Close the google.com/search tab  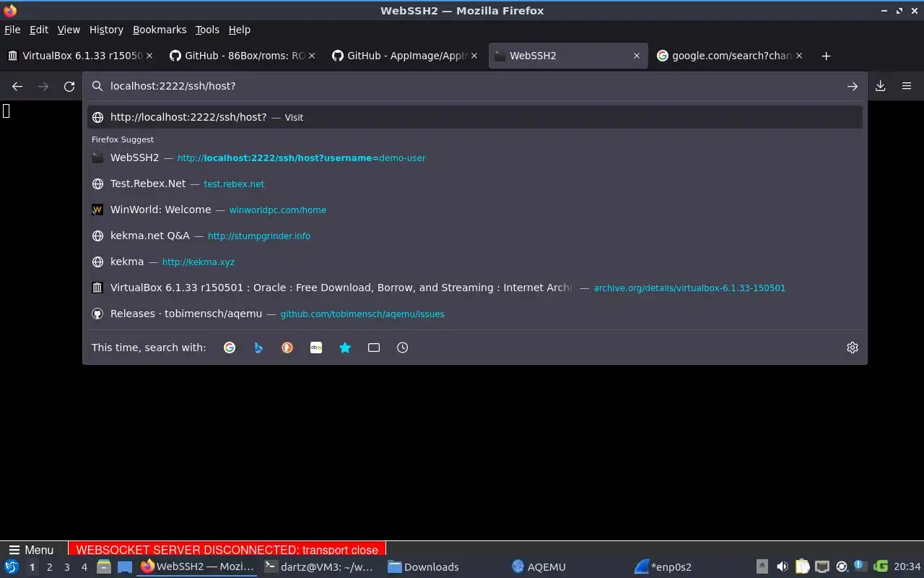799,56
